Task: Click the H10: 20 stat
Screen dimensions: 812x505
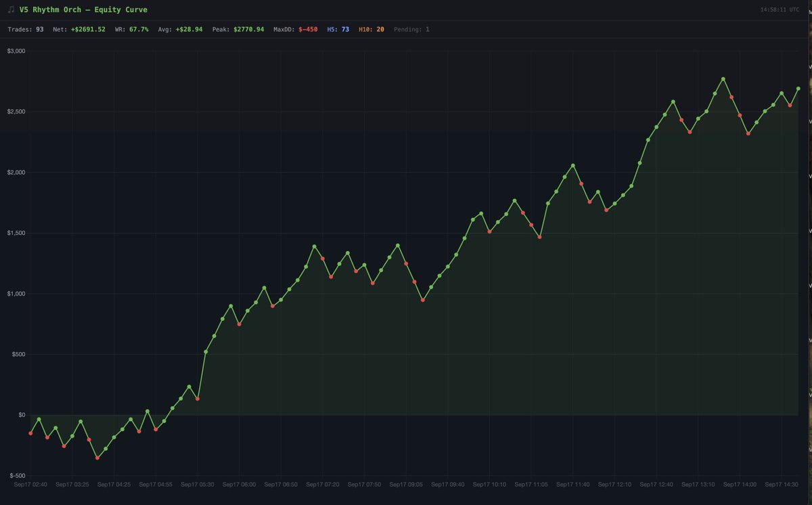Action: pos(371,29)
